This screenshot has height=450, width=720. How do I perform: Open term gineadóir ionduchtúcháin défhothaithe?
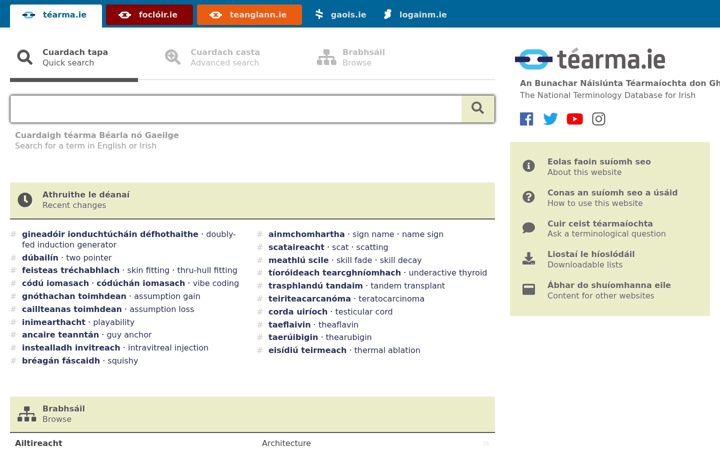pyautogui.click(x=110, y=234)
